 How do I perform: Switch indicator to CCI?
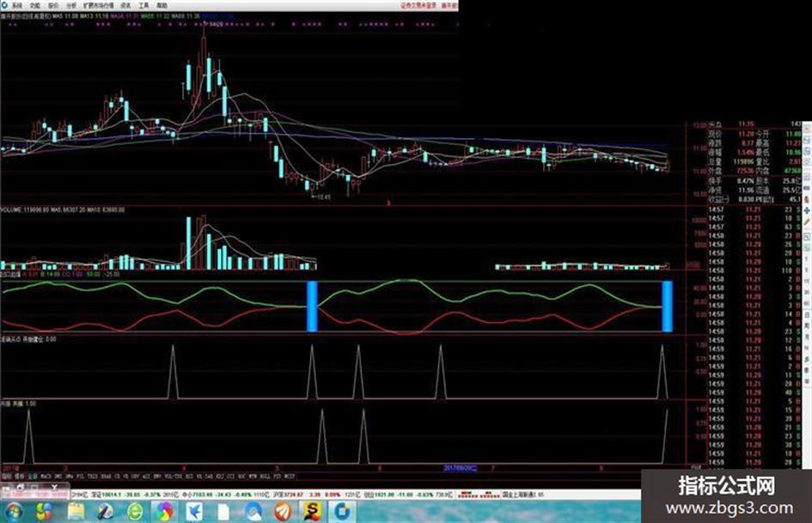(x=230, y=476)
